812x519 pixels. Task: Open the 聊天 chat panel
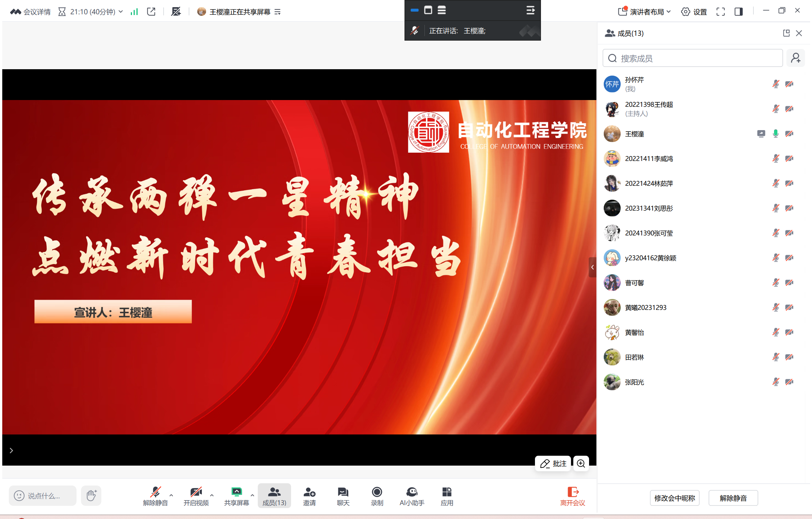(x=343, y=496)
